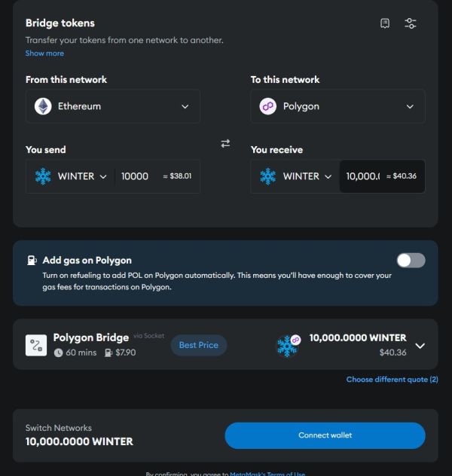Screen dimensions: 452x476
Task: Click the Polygon network logo
Action: tap(268, 106)
